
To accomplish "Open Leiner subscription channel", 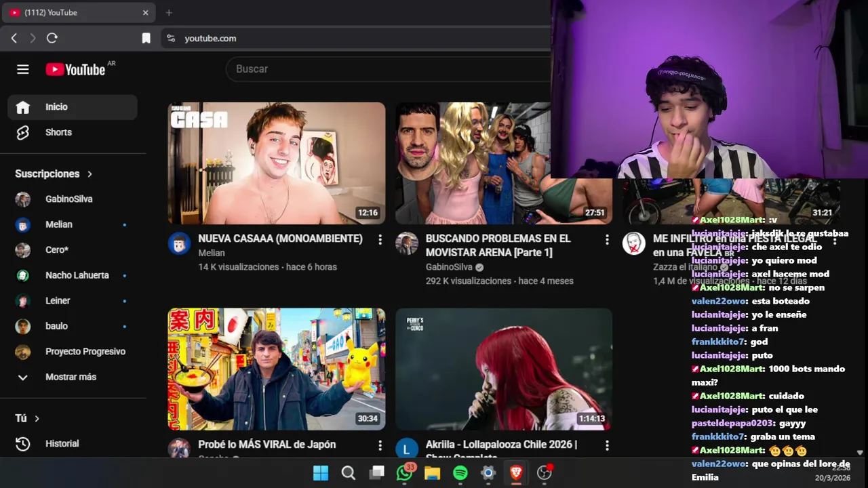I will (x=73, y=300).
